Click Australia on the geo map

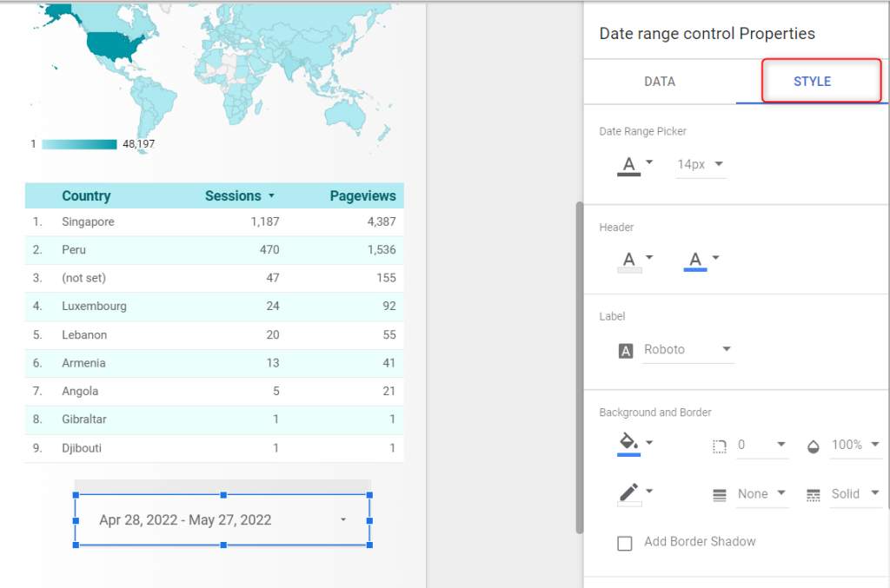coord(345,116)
